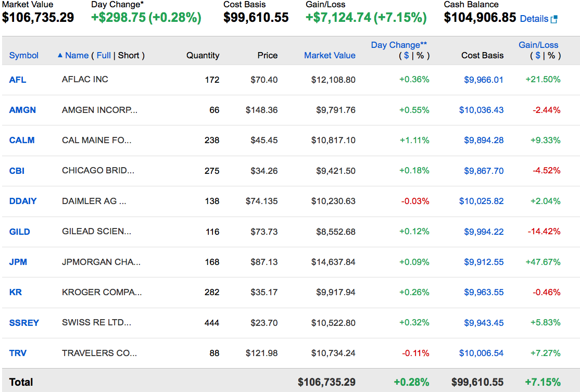Select GILEAD SCIEN... name cell
This screenshot has height=392, width=580.
[x=96, y=231]
